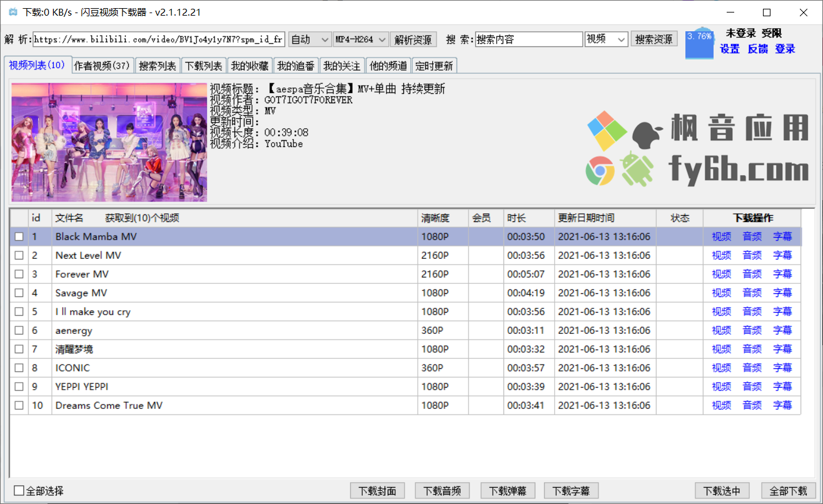This screenshot has height=504, width=823.
Task: Click the 状态 column header
Action: point(680,218)
